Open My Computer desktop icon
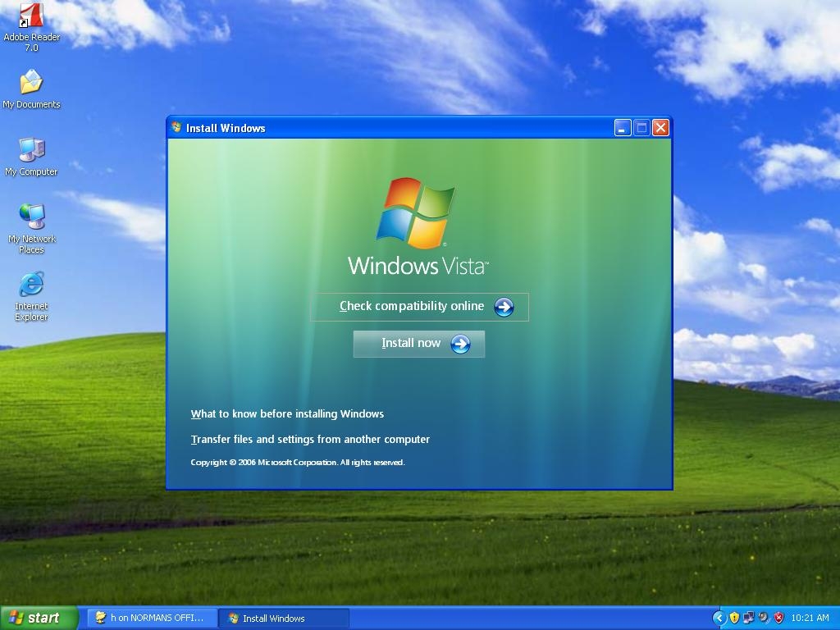Image resolution: width=840 pixels, height=630 pixels. pyautogui.click(x=31, y=157)
